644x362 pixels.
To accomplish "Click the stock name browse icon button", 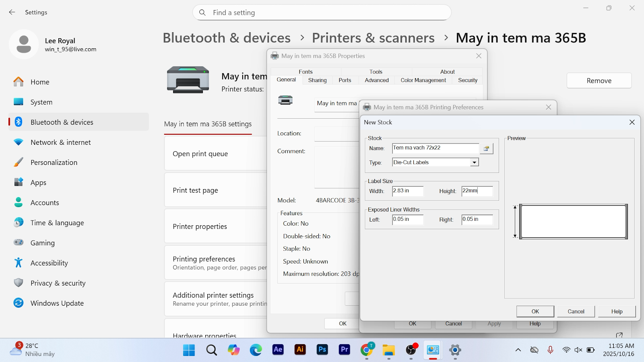I will click(x=486, y=148).
